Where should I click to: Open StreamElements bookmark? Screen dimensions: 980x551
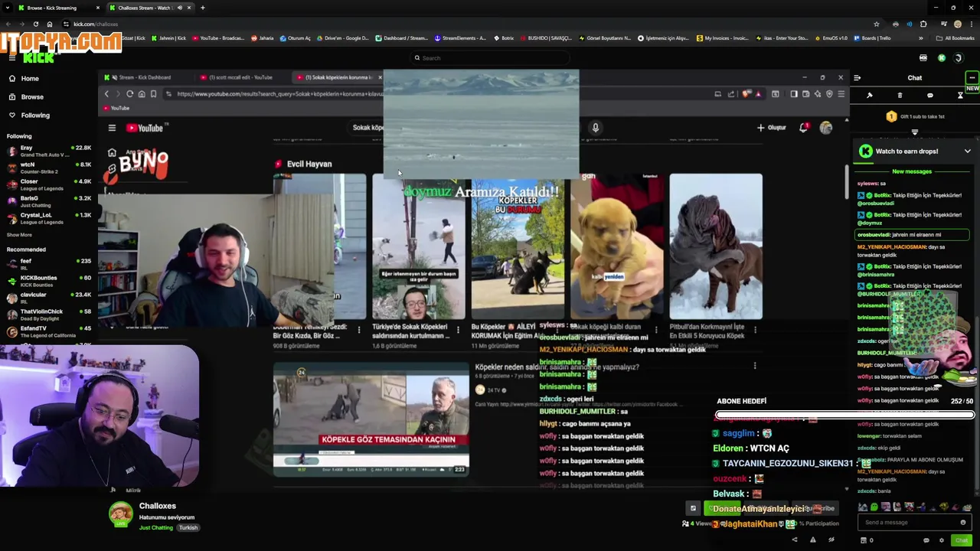click(460, 38)
